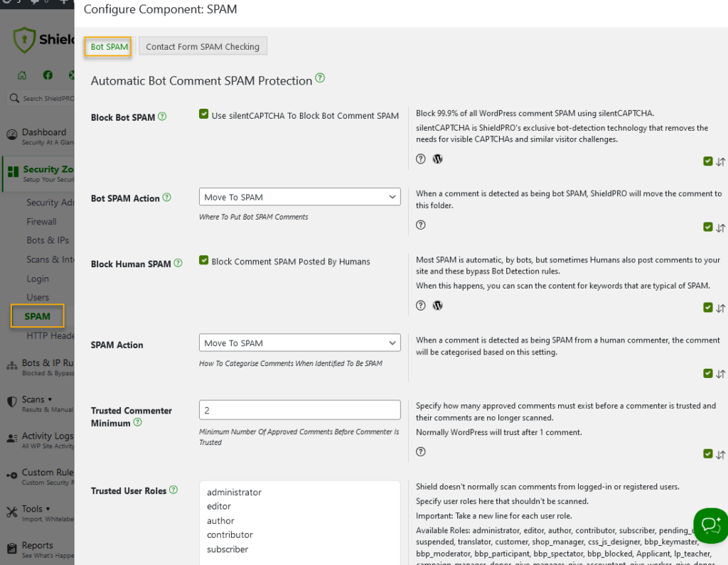
Task: Disable Block Comment SPAM Posted By Humans
Action: 203,261
